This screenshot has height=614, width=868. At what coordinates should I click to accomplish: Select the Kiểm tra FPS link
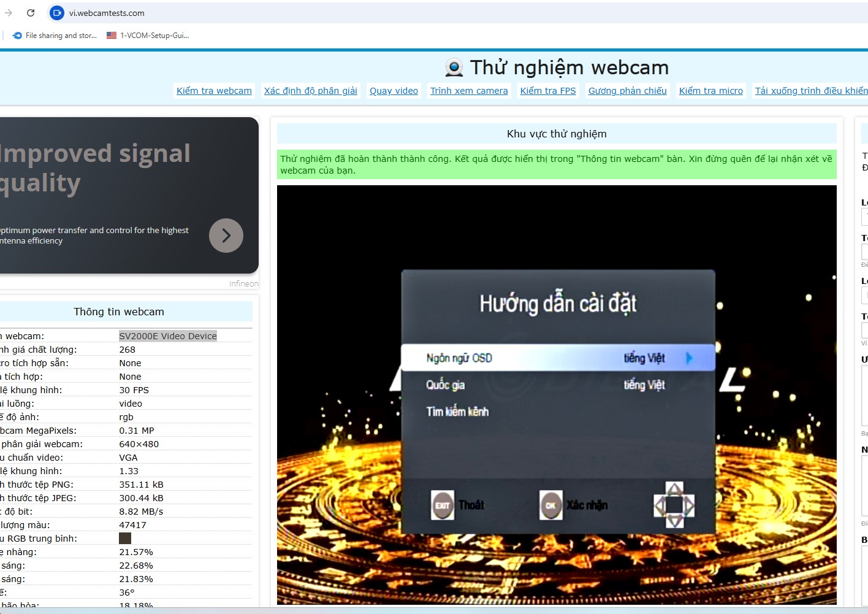click(548, 91)
